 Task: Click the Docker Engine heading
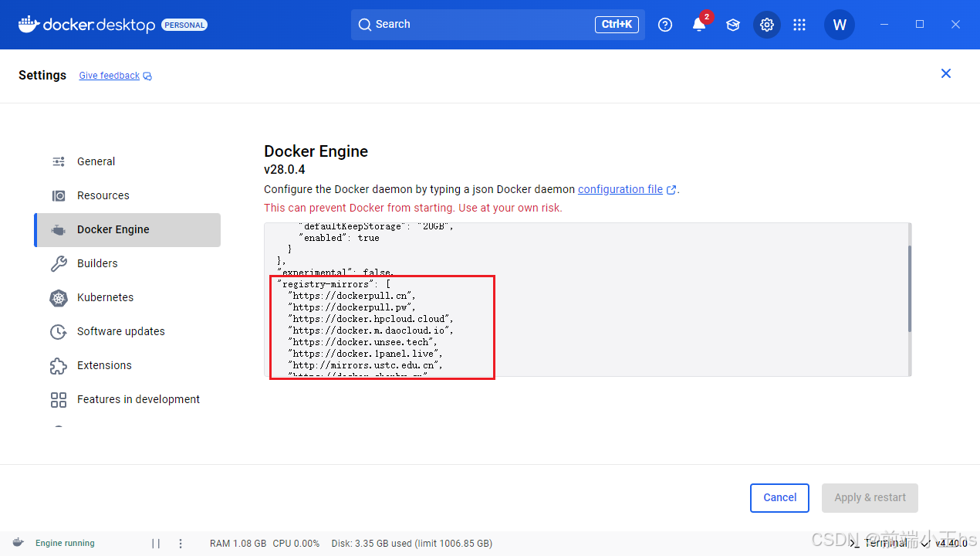point(316,151)
